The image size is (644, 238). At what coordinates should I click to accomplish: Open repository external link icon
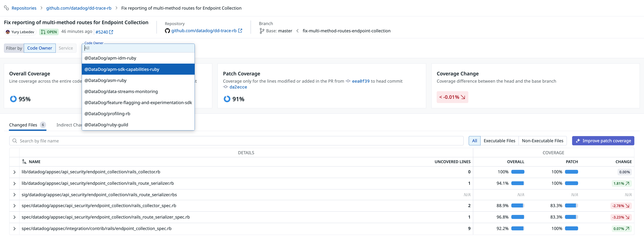(x=240, y=31)
